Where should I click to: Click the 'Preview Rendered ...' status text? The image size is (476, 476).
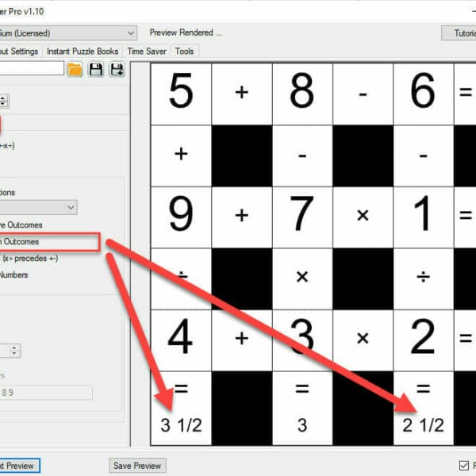(186, 33)
